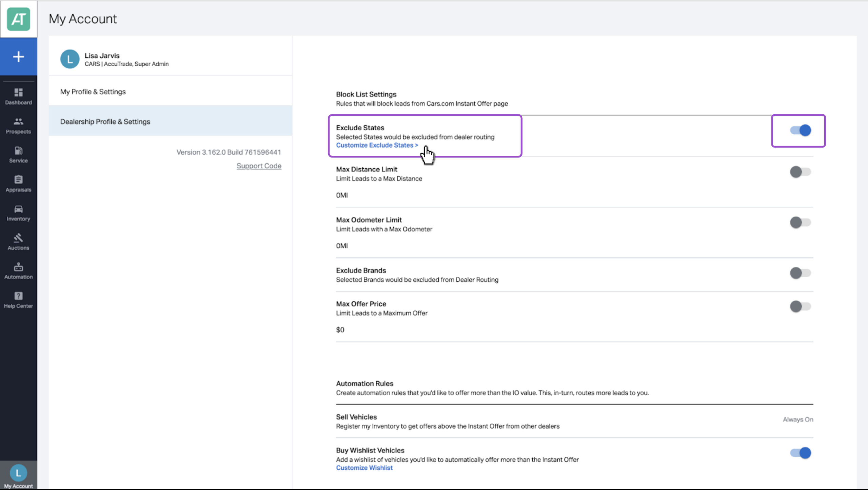This screenshot has width=868, height=490.
Task: Select Dealership Profile & Settings menu item
Action: coord(170,121)
